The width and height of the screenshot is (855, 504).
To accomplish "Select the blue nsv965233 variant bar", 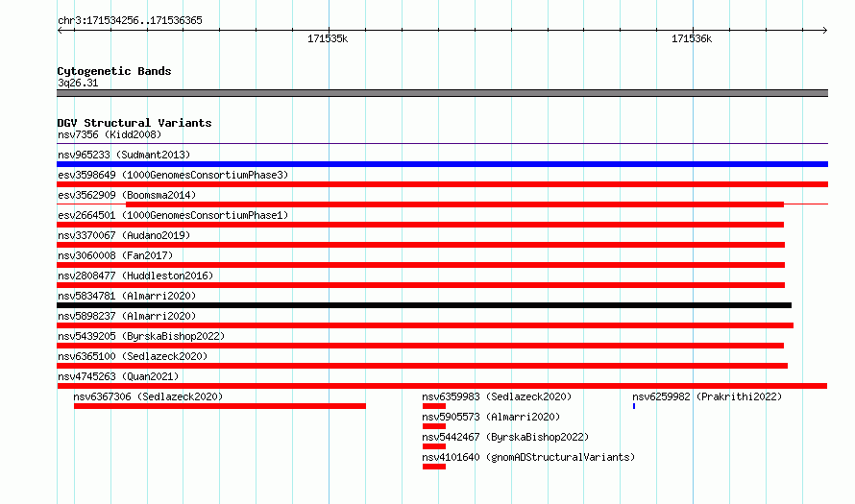I will [x=442, y=164].
